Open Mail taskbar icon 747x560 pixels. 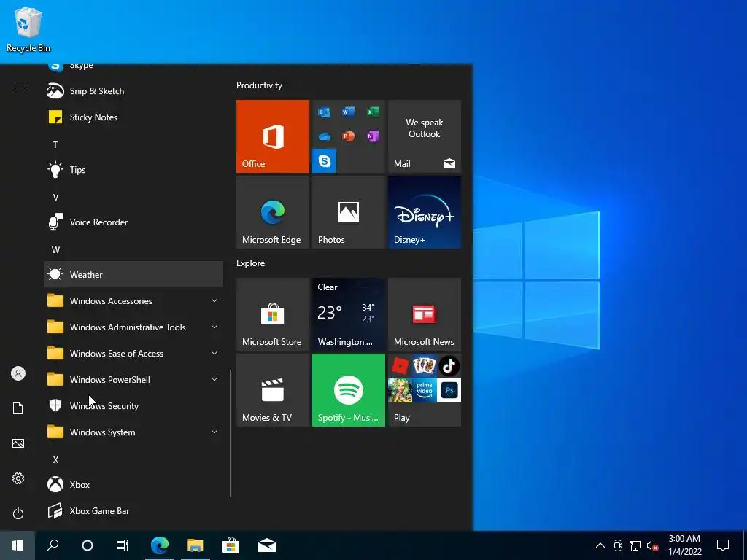(x=267, y=545)
